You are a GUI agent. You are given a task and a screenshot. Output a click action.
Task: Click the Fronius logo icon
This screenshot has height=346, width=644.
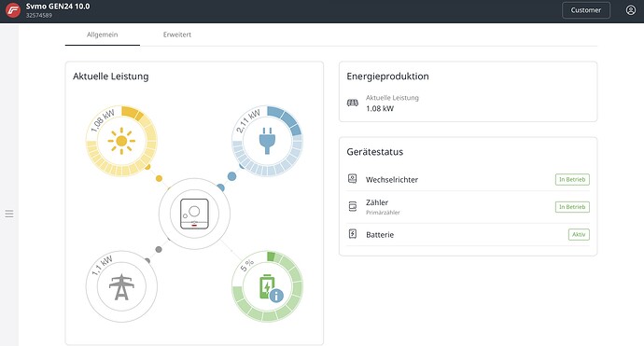click(x=13, y=10)
